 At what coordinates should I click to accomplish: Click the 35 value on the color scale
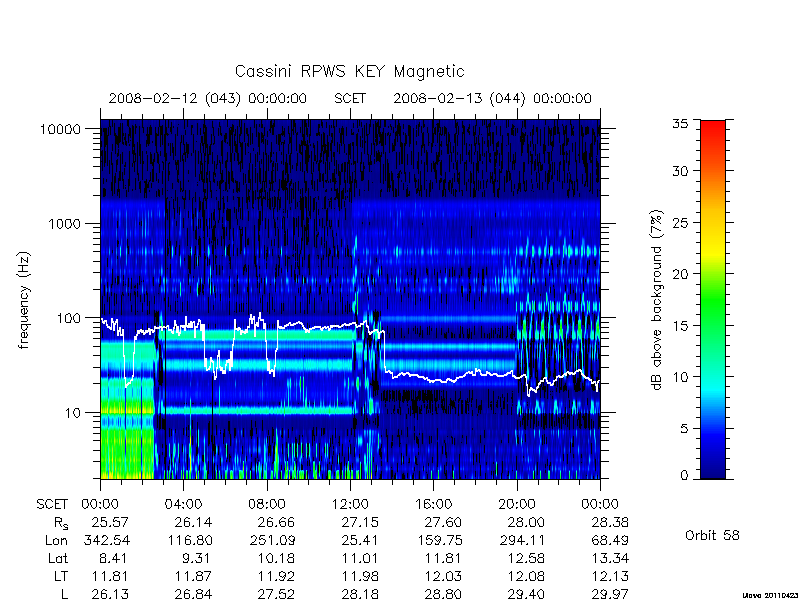680,124
